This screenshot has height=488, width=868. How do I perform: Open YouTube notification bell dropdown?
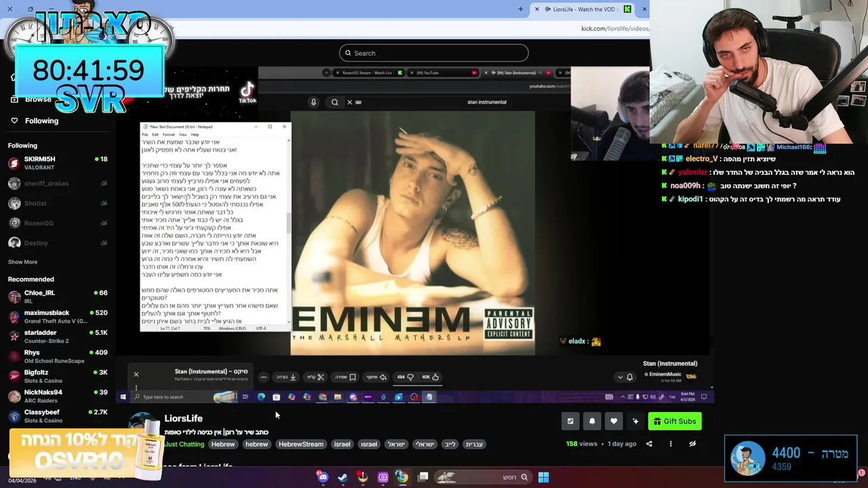(625, 377)
